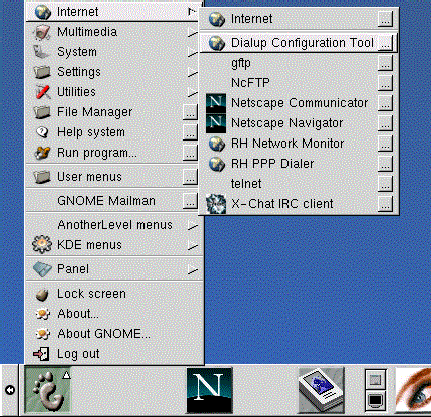Image resolution: width=431 pixels, height=417 pixels.
Task: Click the GNOME foot main menu button
Action: point(48,390)
